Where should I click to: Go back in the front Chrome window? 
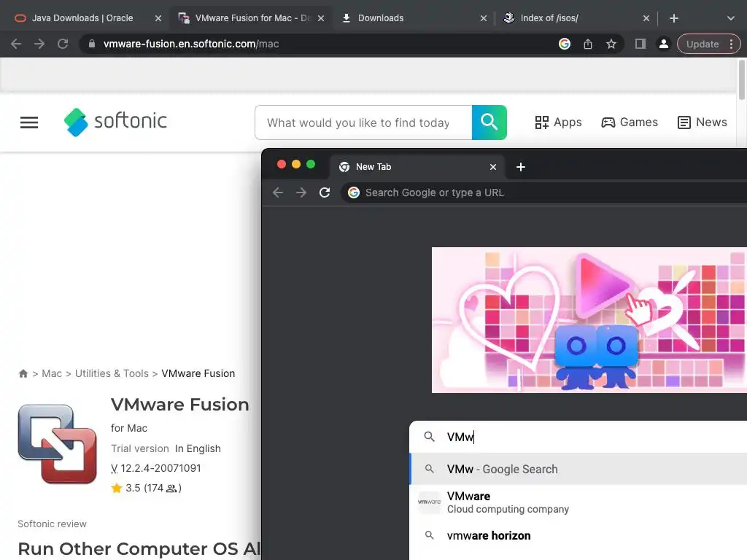pos(278,192)
